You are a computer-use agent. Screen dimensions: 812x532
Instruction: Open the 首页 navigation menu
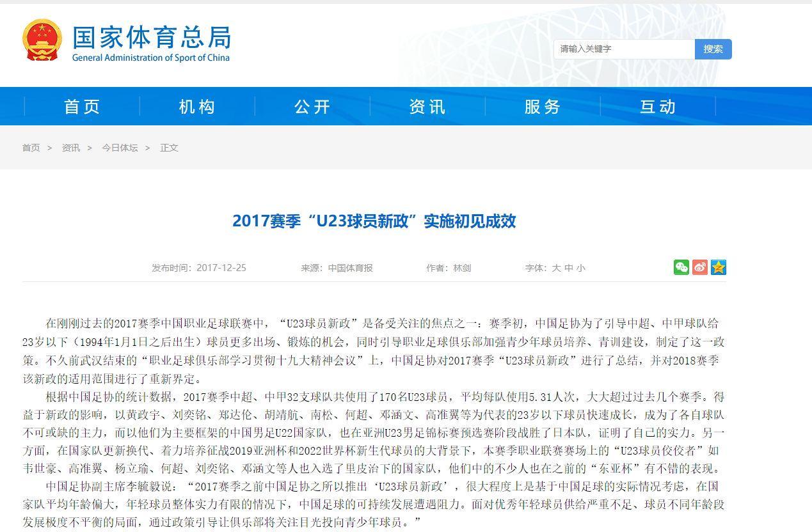pyautogui.click(x=81, y=106)
